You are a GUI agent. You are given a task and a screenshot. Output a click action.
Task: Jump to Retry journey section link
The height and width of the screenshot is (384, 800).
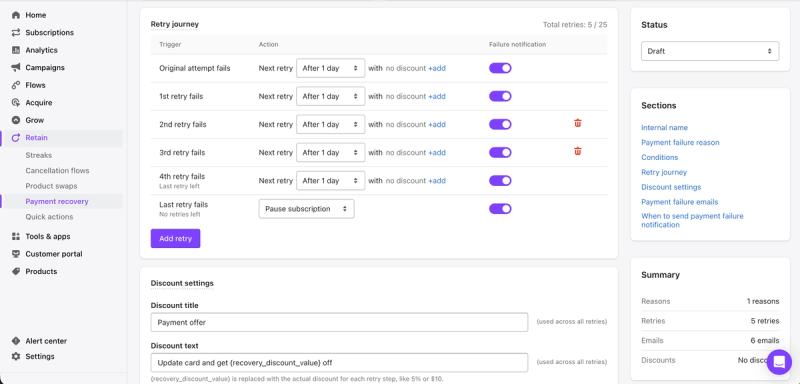(664, 172)
